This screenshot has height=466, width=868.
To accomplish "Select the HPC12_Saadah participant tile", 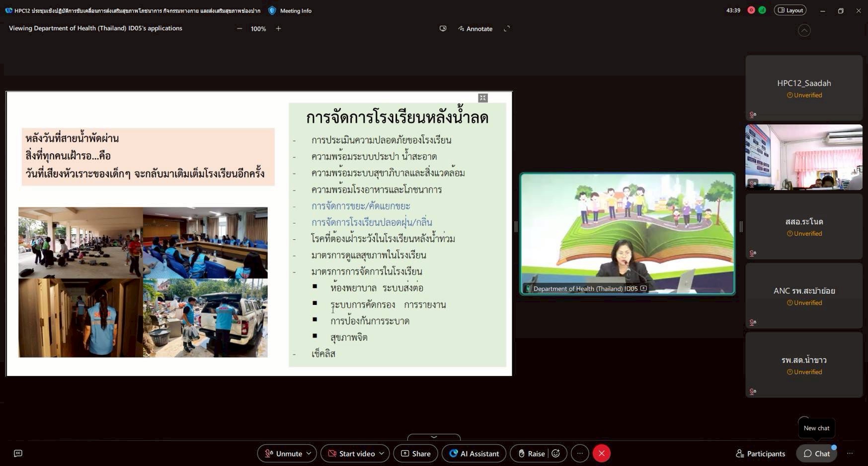I will [804, 88].
